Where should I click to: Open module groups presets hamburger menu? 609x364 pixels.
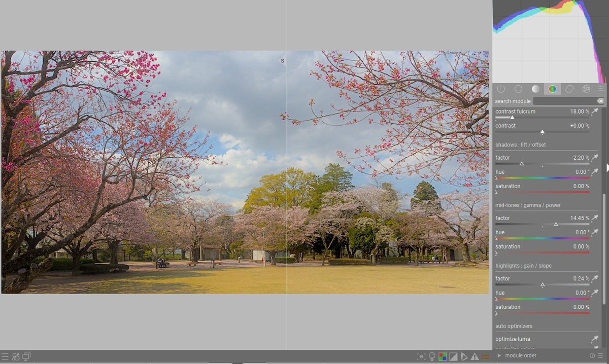601,89
